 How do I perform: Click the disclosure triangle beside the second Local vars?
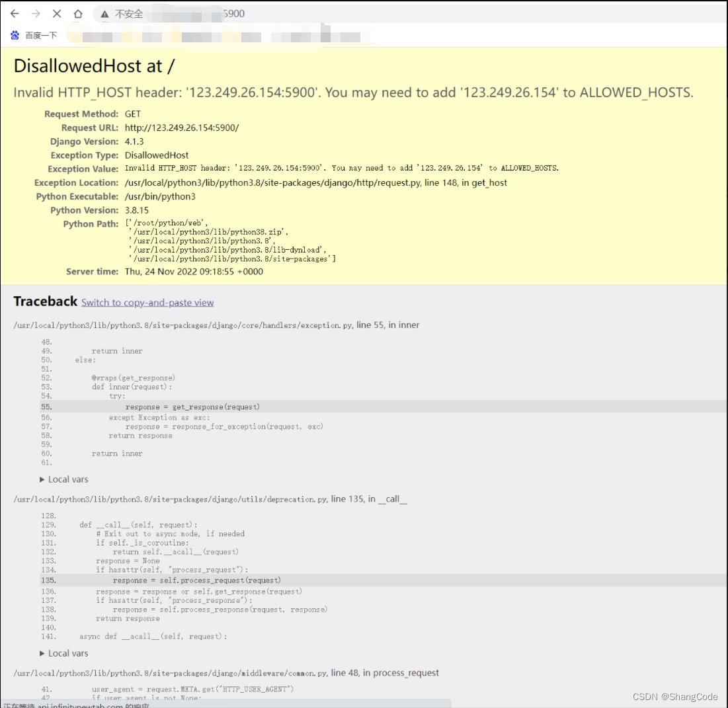[42, 653]
